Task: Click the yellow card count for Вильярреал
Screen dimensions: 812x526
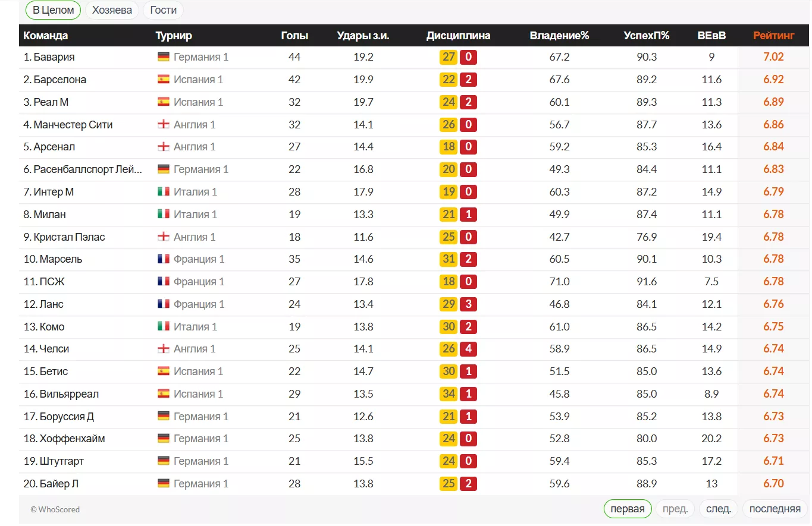Action: click(x=448, y=394)
